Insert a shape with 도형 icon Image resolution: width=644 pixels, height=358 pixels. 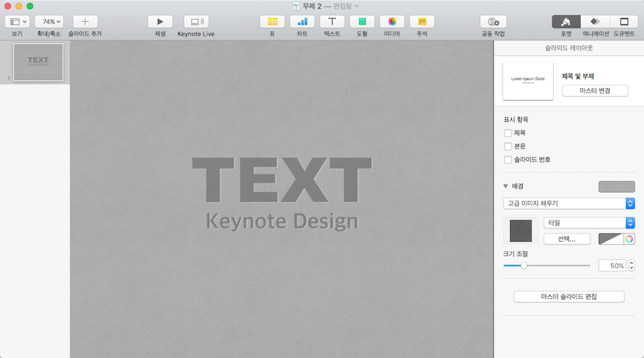click(x=362, y=21)
